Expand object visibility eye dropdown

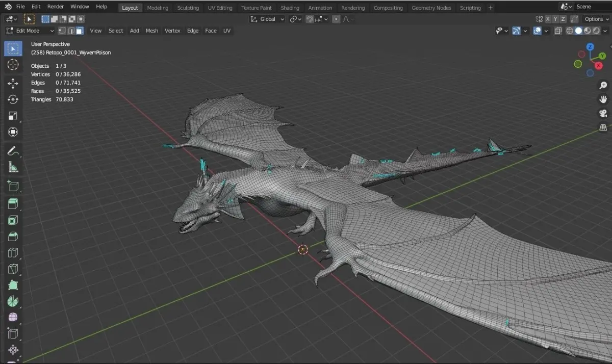[x=502, y=31]
